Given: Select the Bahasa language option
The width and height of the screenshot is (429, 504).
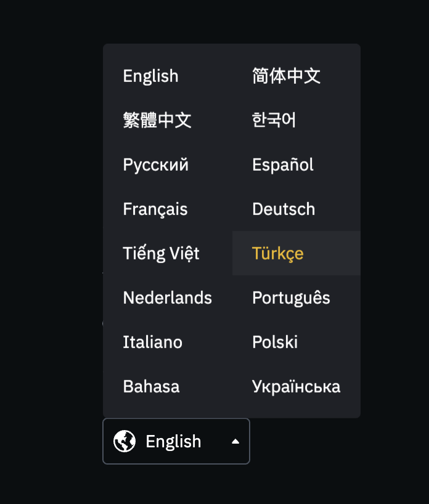Looking at the screenshot, I should coord(152,387).
